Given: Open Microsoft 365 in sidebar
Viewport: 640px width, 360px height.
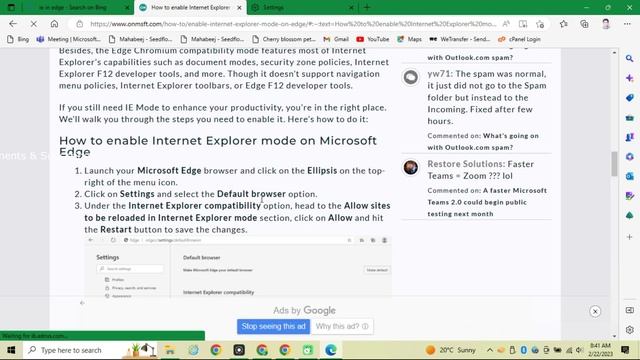Looking at the screenshot, I should click(x=629, y=157).
